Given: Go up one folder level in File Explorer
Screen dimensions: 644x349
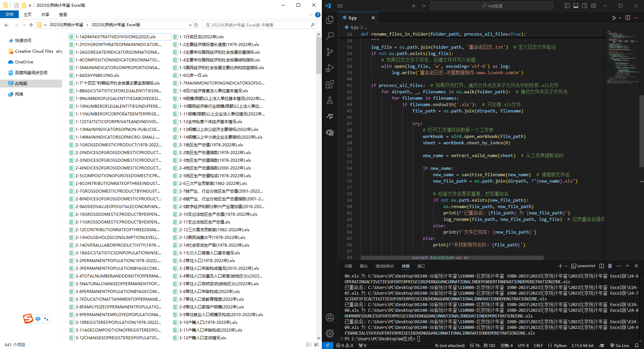Looking at the screenshot, I should [31, 25].
